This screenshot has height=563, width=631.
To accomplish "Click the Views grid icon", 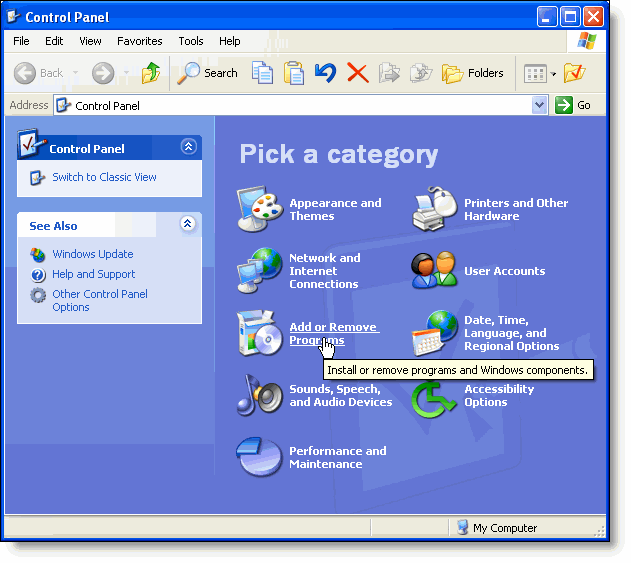I will (535, 74).
